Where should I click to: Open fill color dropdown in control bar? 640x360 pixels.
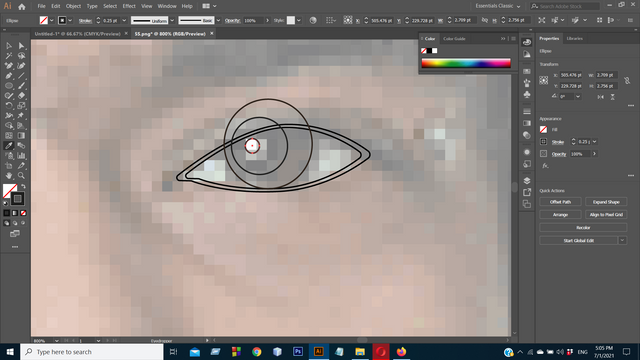pos(52,20)
